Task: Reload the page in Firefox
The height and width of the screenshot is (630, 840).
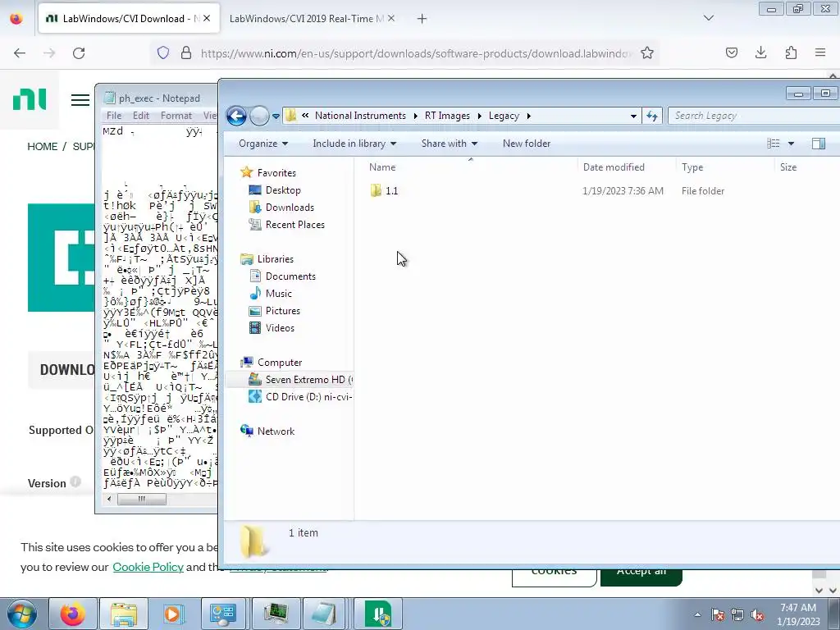Action: click(x=79, y=52)
